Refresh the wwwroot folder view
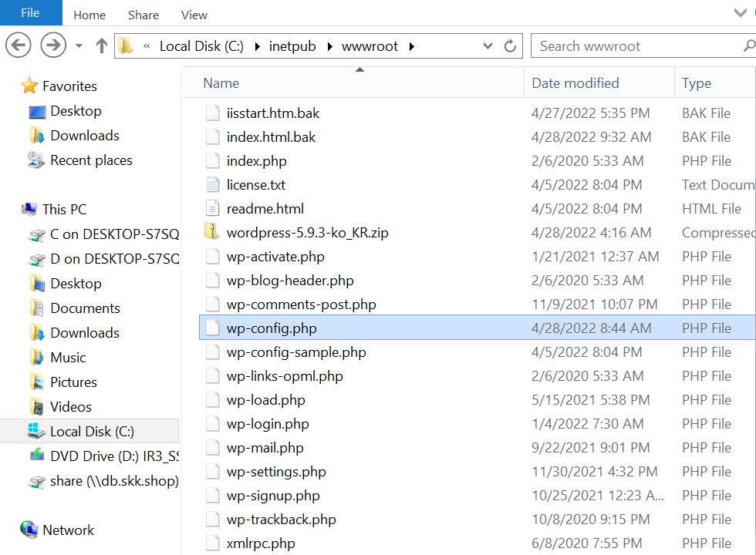 click(x=510, y=45)
